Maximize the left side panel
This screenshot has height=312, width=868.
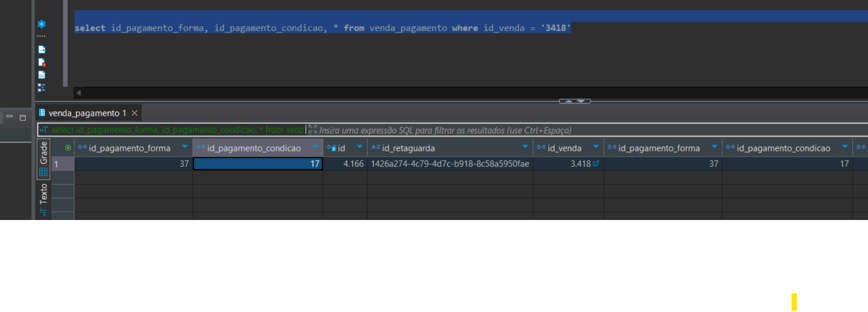coord(22,116)
